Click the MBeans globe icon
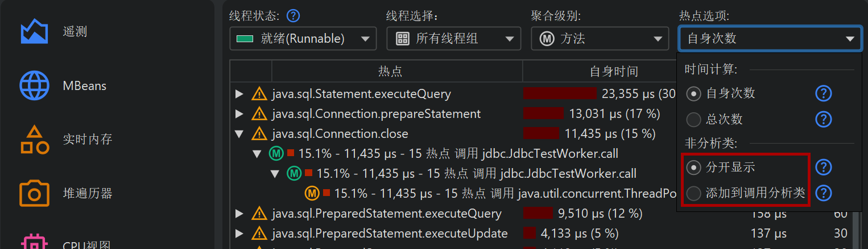This screenshot has width=868, height=249. tap(34, 86)
